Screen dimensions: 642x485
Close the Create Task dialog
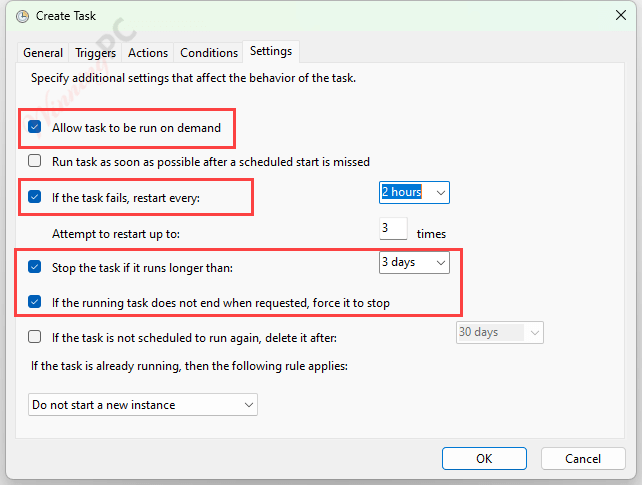click(x=621, y=16)
